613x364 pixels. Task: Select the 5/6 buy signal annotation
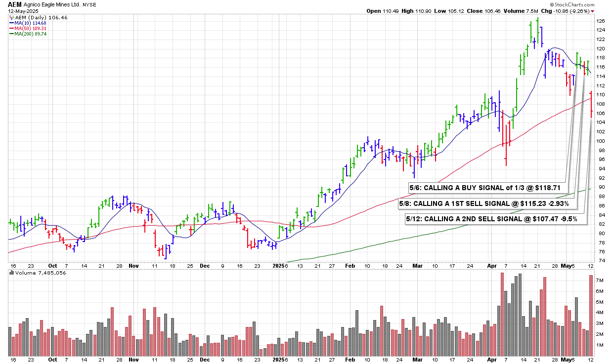pos(487,188)
